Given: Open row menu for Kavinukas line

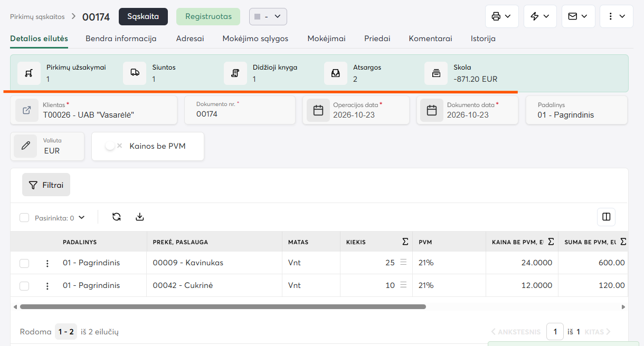Looking at the screenshot, I should (x=48, y=263).
